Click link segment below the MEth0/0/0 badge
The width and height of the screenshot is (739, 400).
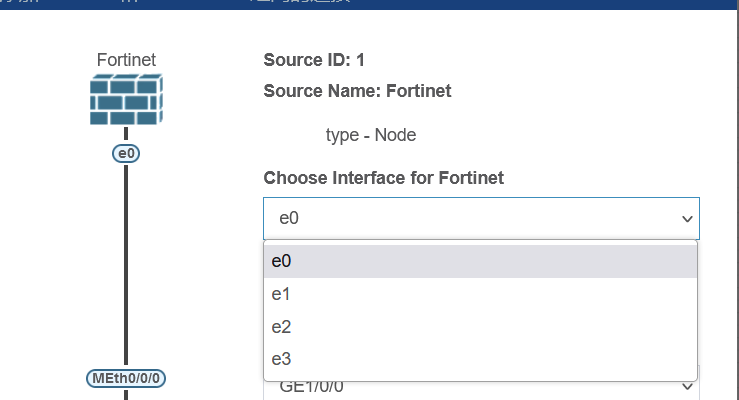point(126,394)
